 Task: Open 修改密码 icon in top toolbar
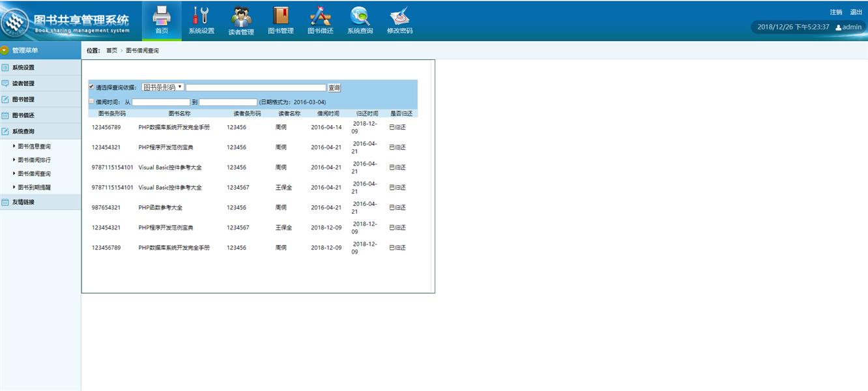click(399, 16)
